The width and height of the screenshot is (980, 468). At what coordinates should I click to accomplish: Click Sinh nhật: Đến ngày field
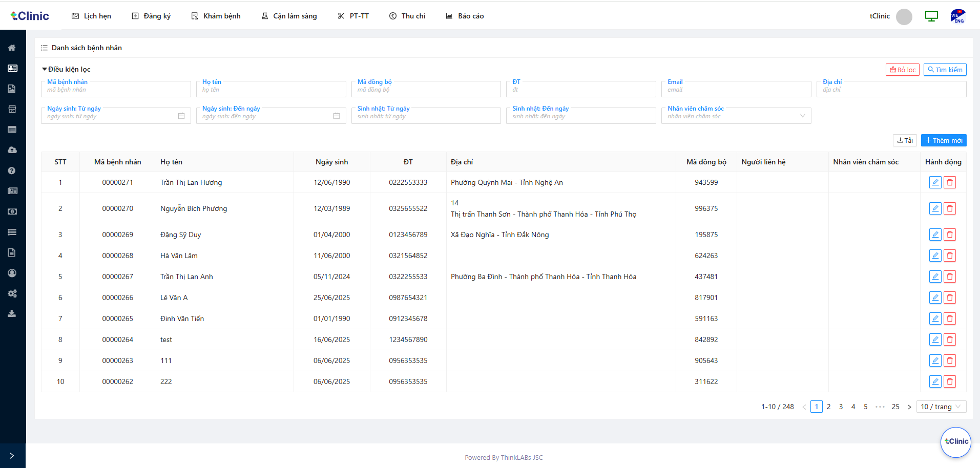click(581, 116)
